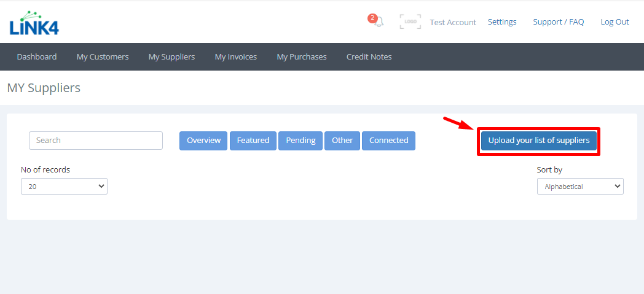Click the MY Suppliers page heading

44,88
